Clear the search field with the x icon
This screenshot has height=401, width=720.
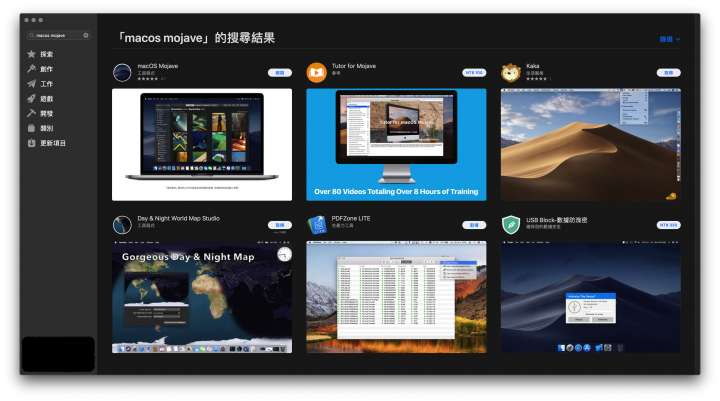click(x=86, y=35)
